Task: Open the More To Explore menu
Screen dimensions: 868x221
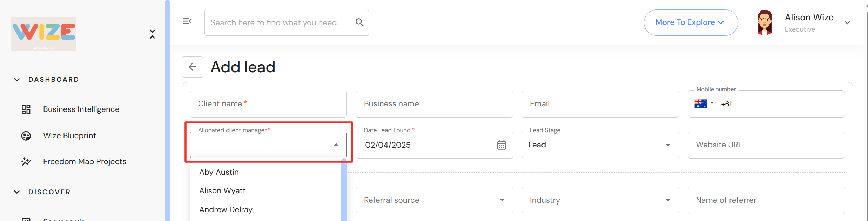Action: tap(690, 22)
